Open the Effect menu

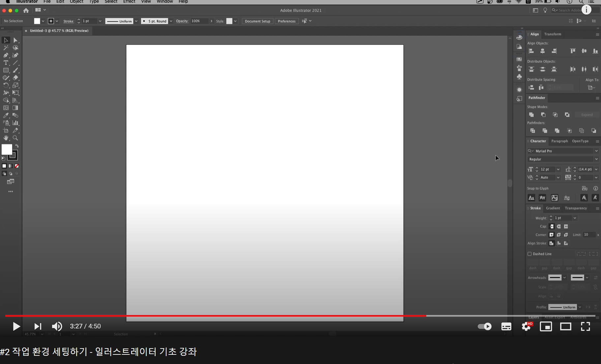point(129,2)
